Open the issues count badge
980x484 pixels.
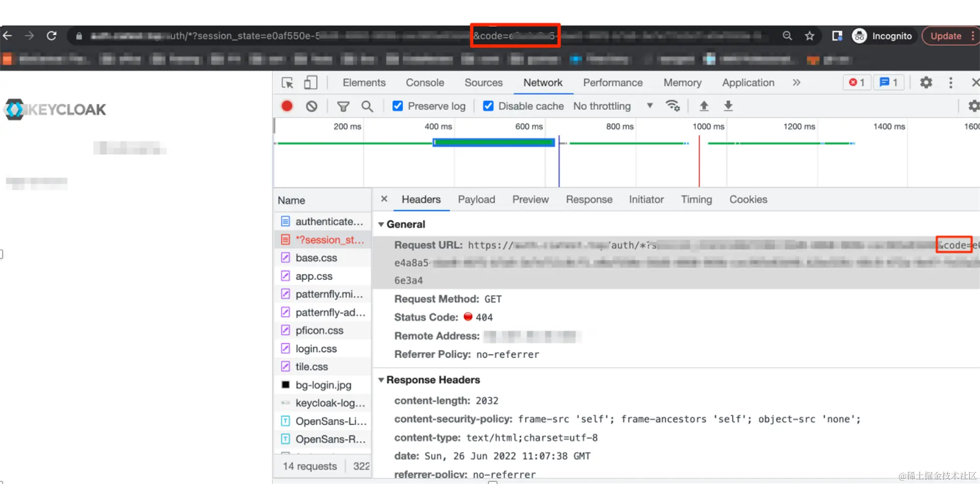coord(888,82)
